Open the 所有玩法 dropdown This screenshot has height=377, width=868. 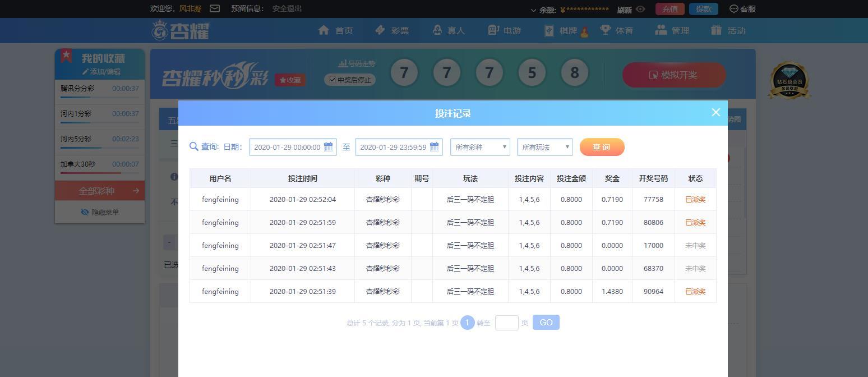pyautogui.click(x=544, y=147)
